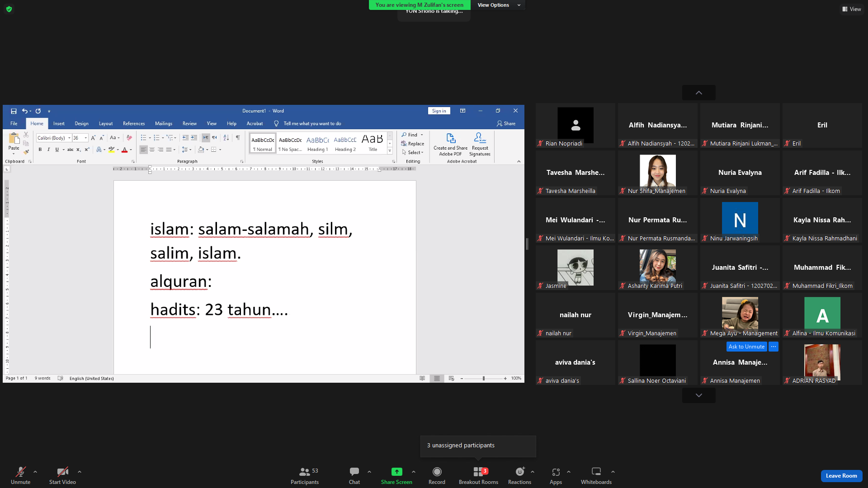The width and height of the screenshot is (868, 488).
Task: Click the Save icon in Word's quick access toolbar
Action: [x=14, y=111]
